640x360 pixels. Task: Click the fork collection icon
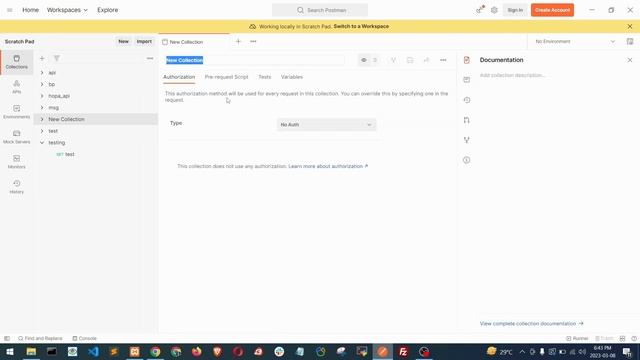[x=393, y=60]
